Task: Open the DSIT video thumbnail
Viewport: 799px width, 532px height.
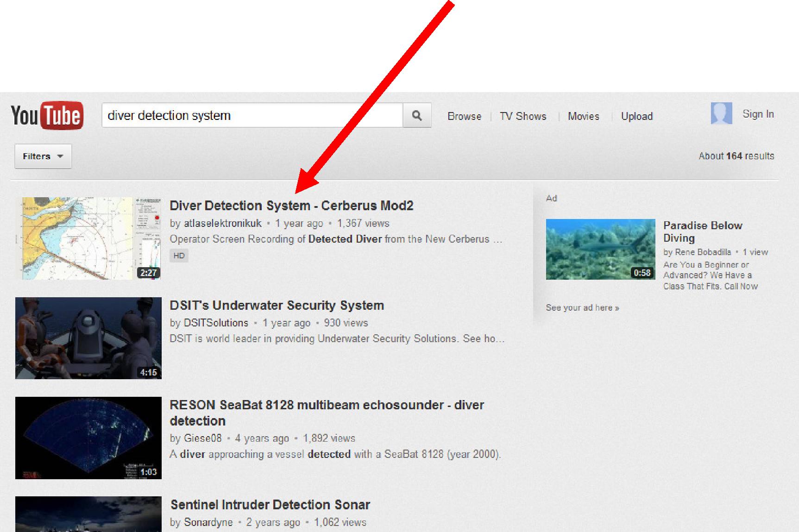Action: click(88, 338)
